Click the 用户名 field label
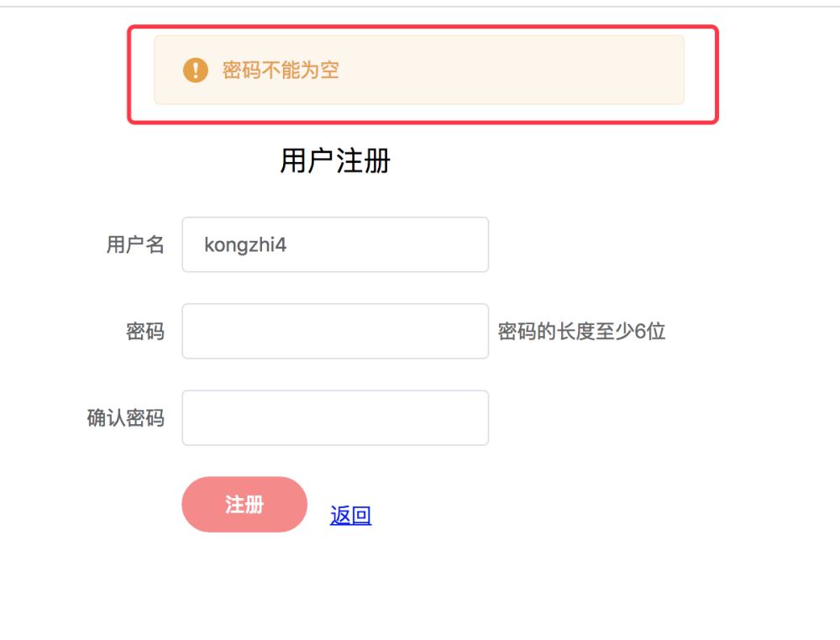This screenshot has height=640, width=840. [x=135, y=245]
